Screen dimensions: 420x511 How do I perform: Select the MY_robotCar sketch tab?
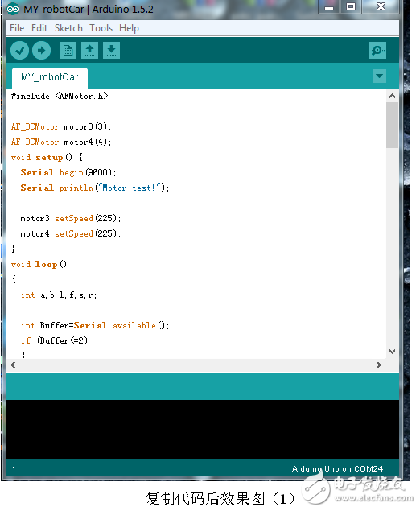(x=50, y=77)
